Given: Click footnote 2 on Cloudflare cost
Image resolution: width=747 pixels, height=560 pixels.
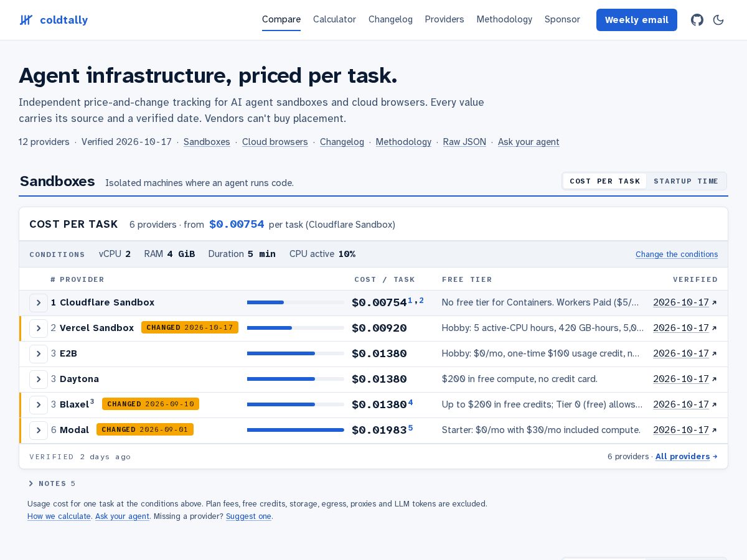Looking at the screenshot, I should [421, 301].
